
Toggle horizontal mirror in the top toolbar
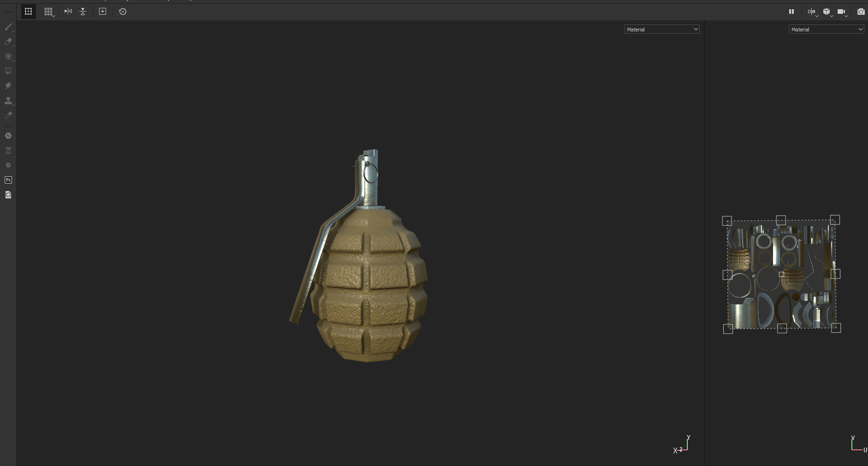pos(68,12)
